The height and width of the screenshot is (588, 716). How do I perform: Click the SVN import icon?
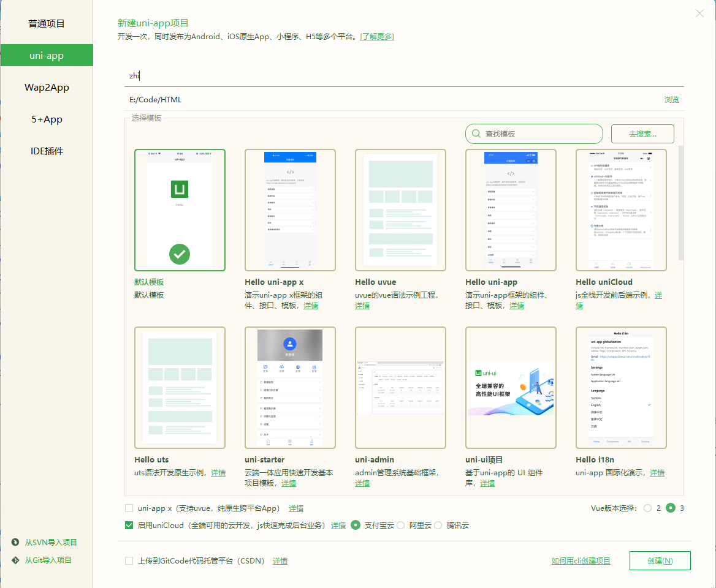pos(15,542)
